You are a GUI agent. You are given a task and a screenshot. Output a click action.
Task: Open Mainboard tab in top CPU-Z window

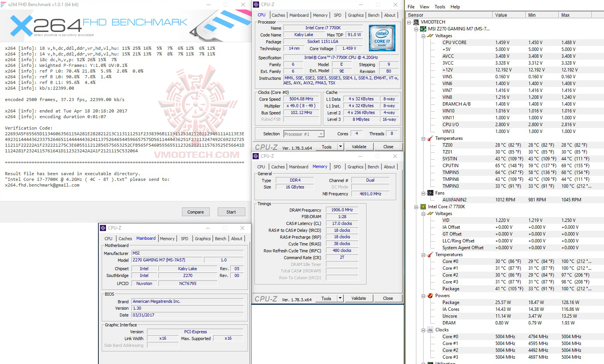299,15
